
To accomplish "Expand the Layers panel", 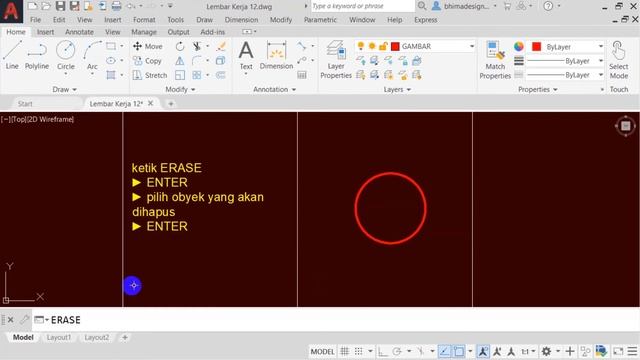I will (x=397, y=89).
